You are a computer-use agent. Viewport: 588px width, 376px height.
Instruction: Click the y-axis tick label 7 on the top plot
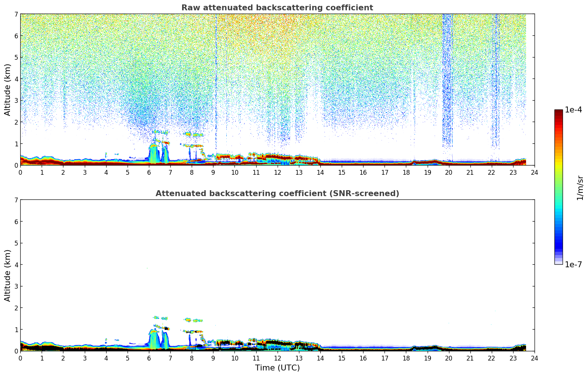(x=16, y=14)
